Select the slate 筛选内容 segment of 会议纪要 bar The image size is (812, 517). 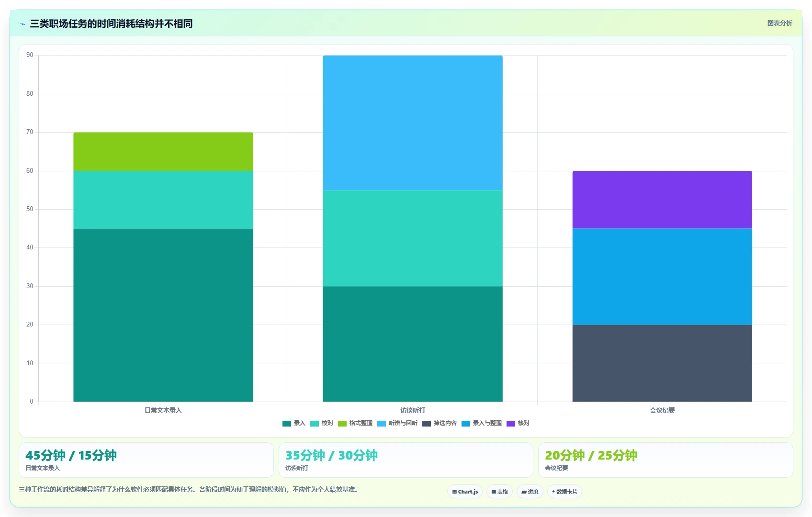(662, 363)
